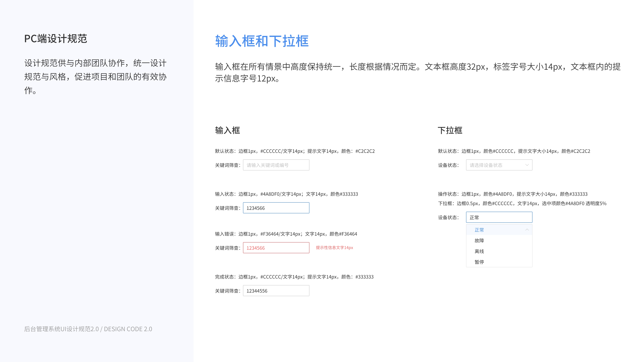Click the 完成状态 description line

(294, 277)
